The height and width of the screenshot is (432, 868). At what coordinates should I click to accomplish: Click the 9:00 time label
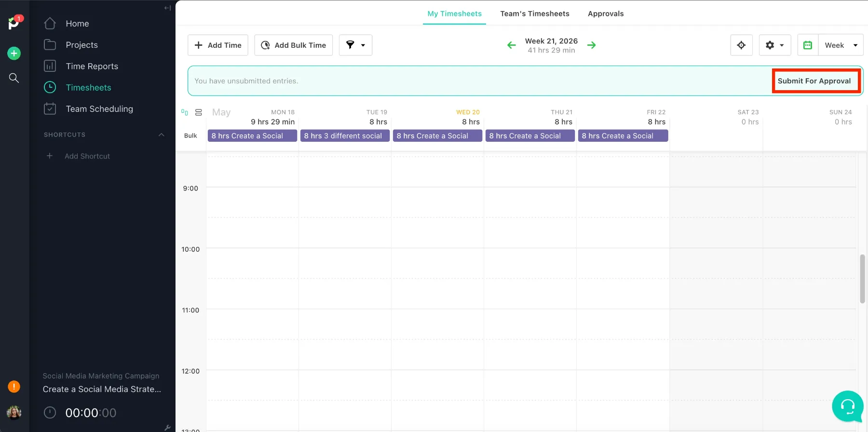click(190, 189)
